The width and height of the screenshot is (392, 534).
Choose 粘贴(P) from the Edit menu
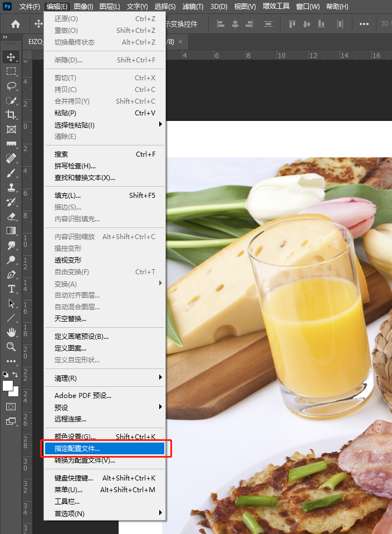[105, 113]
